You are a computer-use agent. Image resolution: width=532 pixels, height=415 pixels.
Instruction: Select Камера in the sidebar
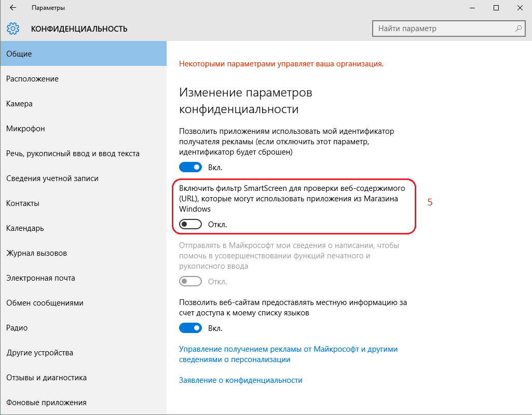20,104
